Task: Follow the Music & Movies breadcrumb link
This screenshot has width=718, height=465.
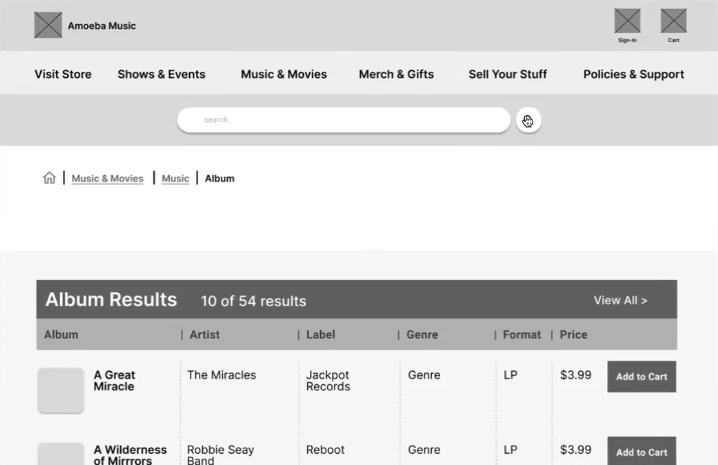Action: (x=108, y=179)
